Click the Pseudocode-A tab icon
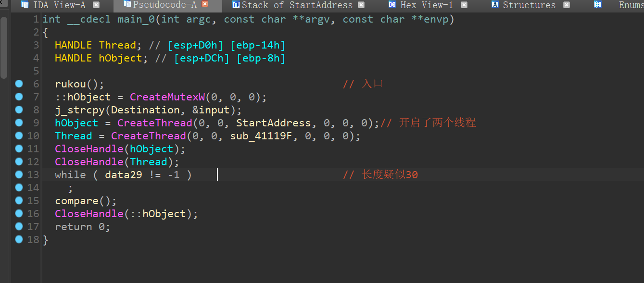Viewport: 644px width, 283px height. [x=127, y=4]
